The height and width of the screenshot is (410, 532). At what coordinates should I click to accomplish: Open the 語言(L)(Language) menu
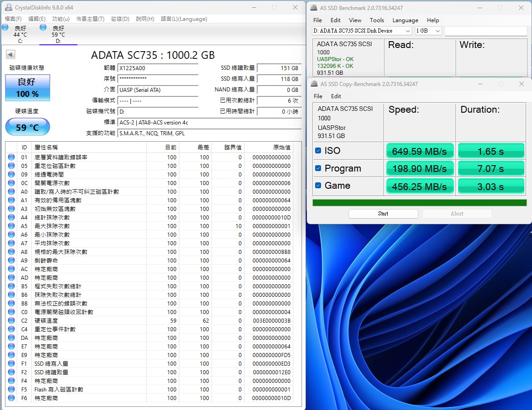[x=184, y=19]
